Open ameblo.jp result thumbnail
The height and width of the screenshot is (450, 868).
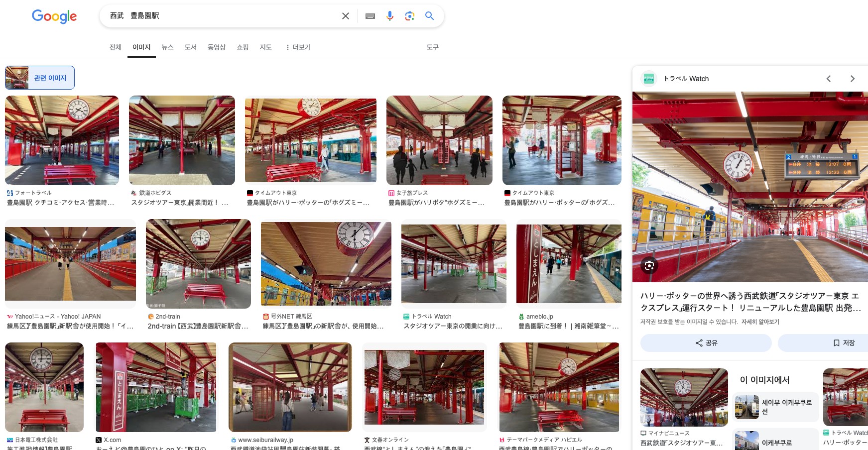point(569,264)
